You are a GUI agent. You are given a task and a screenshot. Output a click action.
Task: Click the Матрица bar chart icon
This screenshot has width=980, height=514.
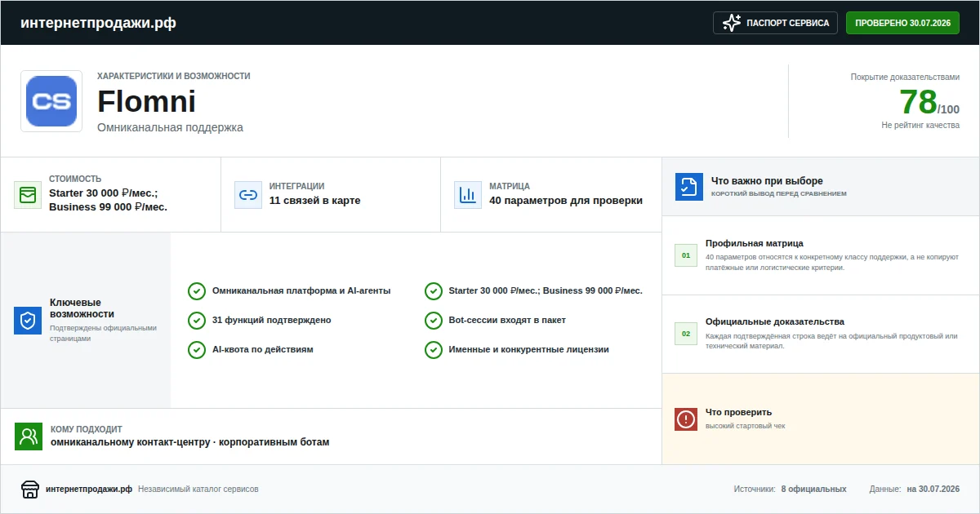(x=468, y=195)
